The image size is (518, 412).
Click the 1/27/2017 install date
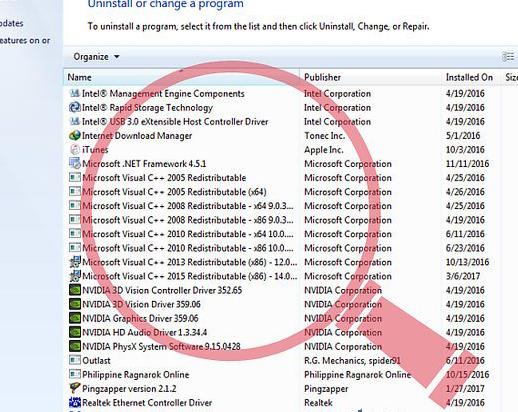465,389
